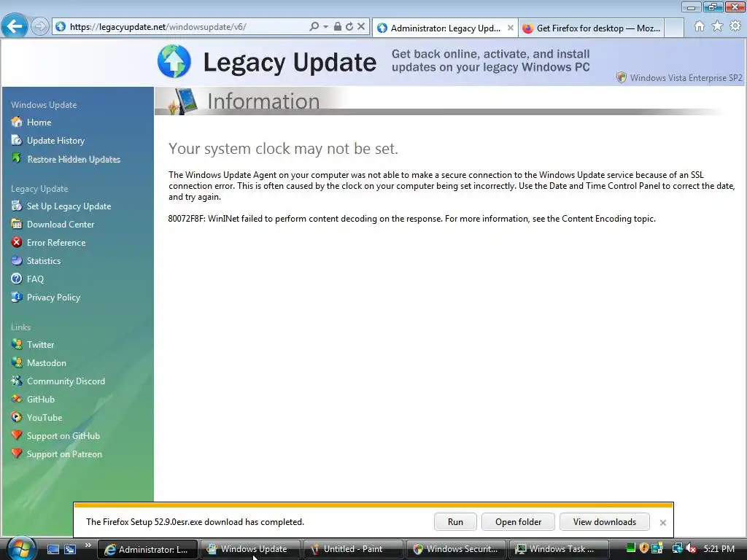Switch to Windows Task Manager taskbar window
This screenshot has height=560, width=747.
click(558, 549)
